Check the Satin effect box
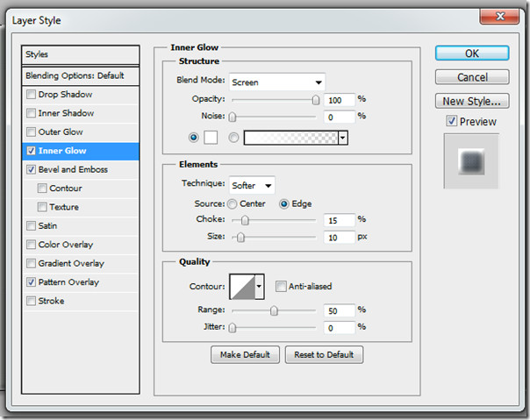This screenshot has width=530, height=420. tap(31, 225)
